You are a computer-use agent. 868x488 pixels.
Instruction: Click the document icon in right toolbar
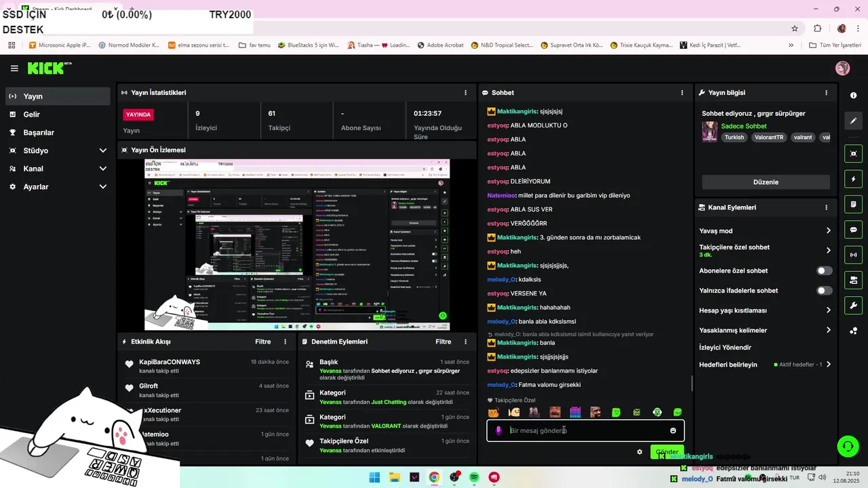[x=854, y=204]
